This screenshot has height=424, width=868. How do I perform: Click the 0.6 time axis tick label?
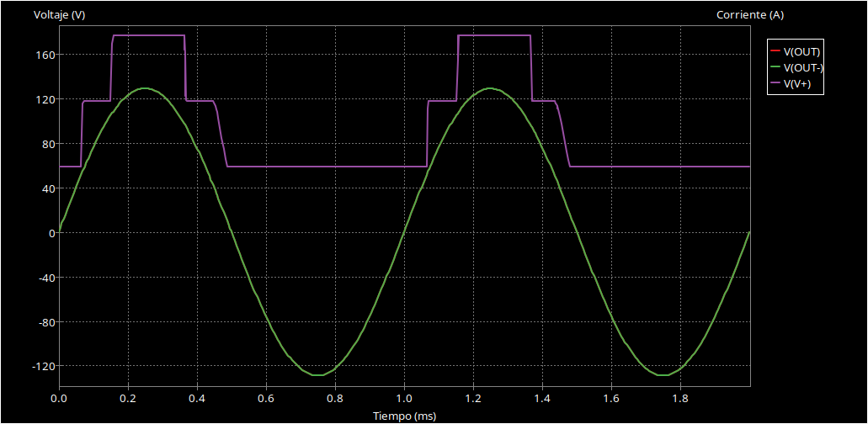pos(266,398)
